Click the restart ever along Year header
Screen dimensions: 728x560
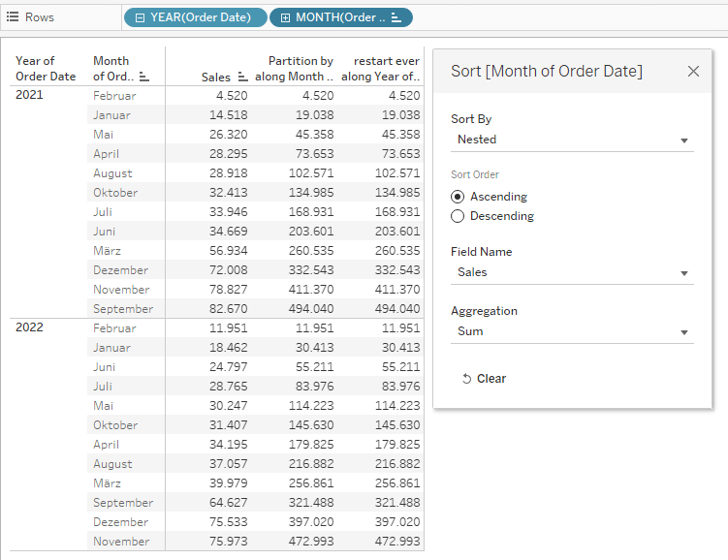pos(381,69)
